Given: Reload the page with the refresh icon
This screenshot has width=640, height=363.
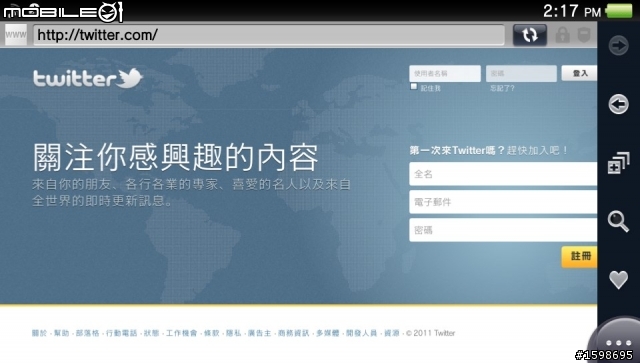Looking at the screenshot, I should point(529,35).
